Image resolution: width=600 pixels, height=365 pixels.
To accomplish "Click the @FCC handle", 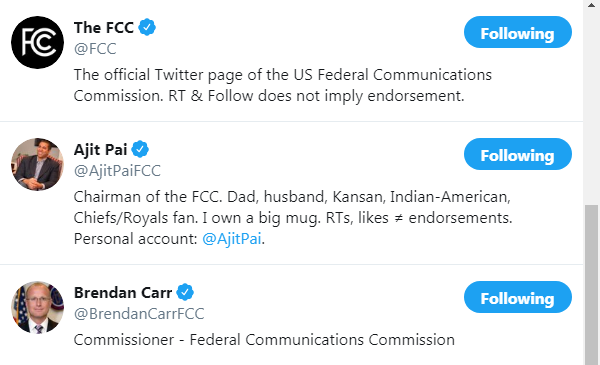I will click(95, 49).
